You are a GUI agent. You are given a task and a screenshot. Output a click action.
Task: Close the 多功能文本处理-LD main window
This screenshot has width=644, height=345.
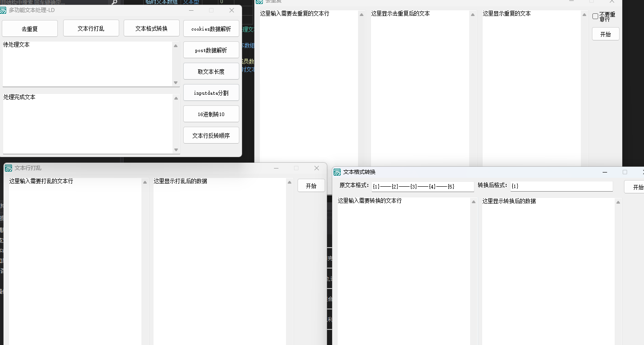pyautogui.click(x=232, y=10)
